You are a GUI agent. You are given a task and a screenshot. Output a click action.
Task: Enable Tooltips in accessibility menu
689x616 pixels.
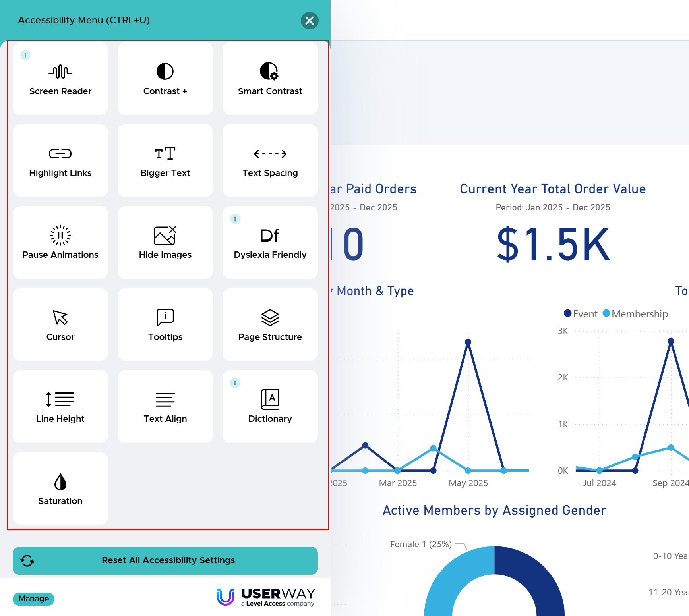(165, 324)
